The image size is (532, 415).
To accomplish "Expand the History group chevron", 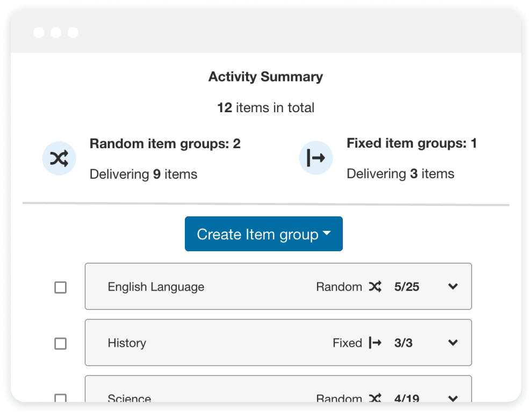I will click(453, 343).
